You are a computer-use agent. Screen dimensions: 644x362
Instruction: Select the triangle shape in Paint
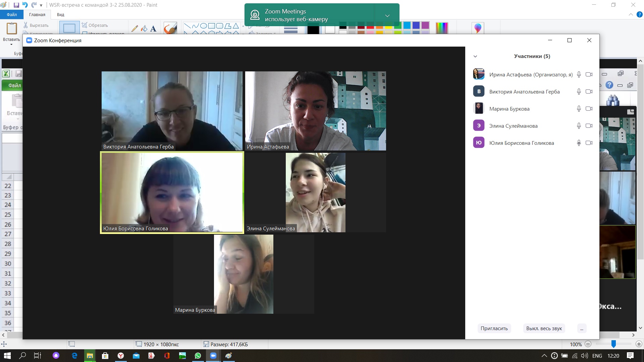[236, 26]
